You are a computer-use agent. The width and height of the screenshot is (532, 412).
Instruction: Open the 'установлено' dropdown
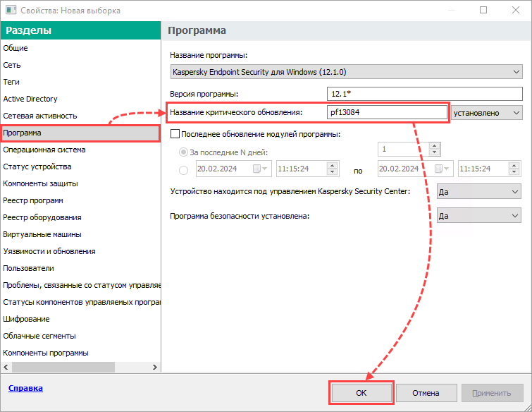tap(486, 113)
